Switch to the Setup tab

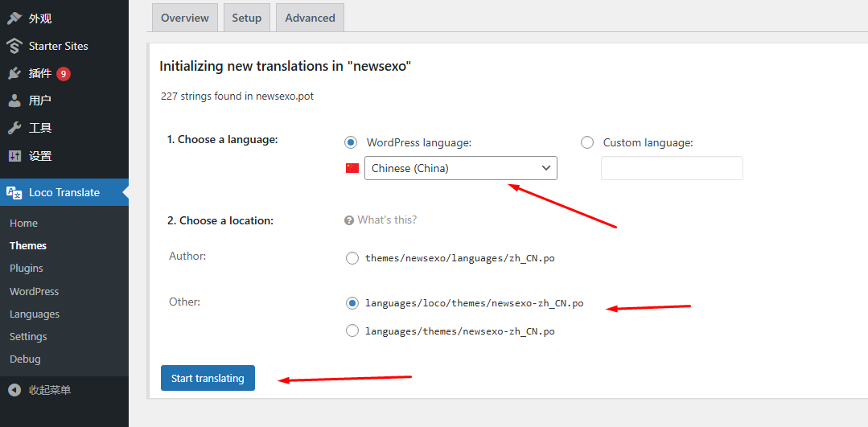(x=246, y=18)
